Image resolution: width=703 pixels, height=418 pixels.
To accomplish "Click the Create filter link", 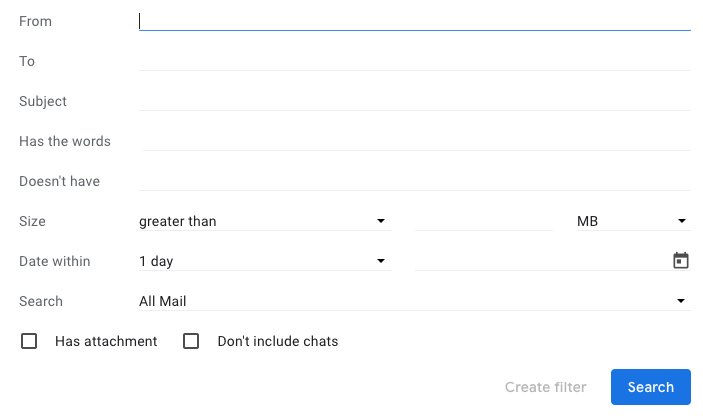I will pyautogui.click(x=546, y=387).
